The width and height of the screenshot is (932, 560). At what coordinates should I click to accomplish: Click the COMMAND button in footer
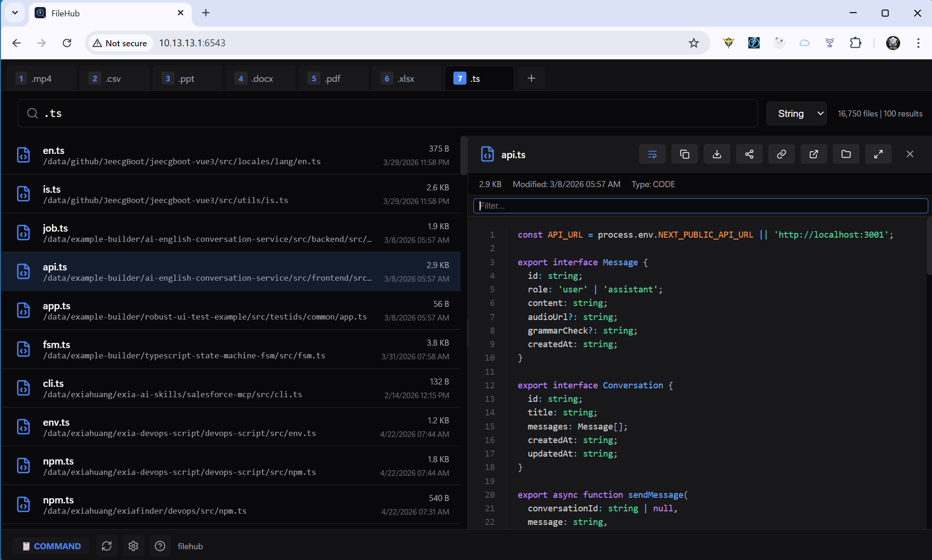pyautogui.click(x=51, y=546)
